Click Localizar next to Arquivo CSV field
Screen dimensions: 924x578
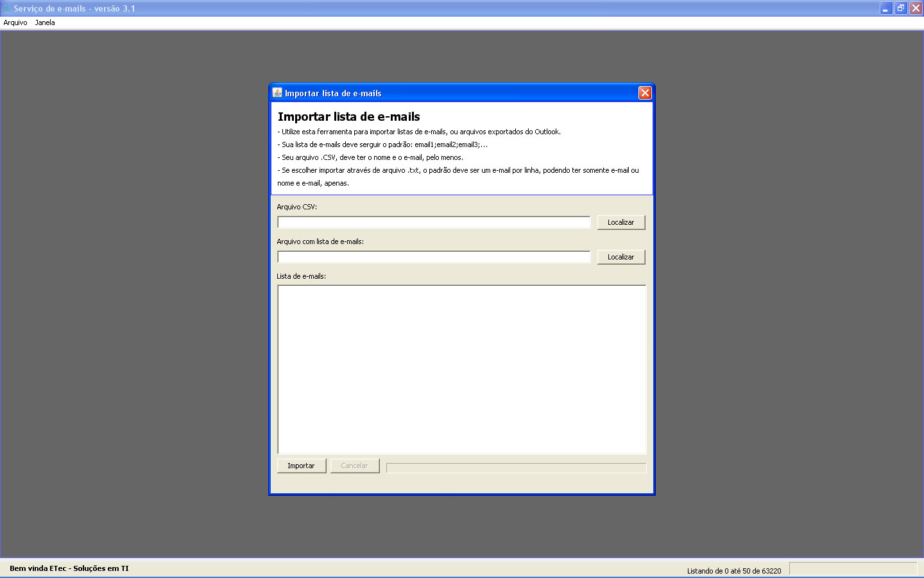pyautogui.click(x=620, y=222)
